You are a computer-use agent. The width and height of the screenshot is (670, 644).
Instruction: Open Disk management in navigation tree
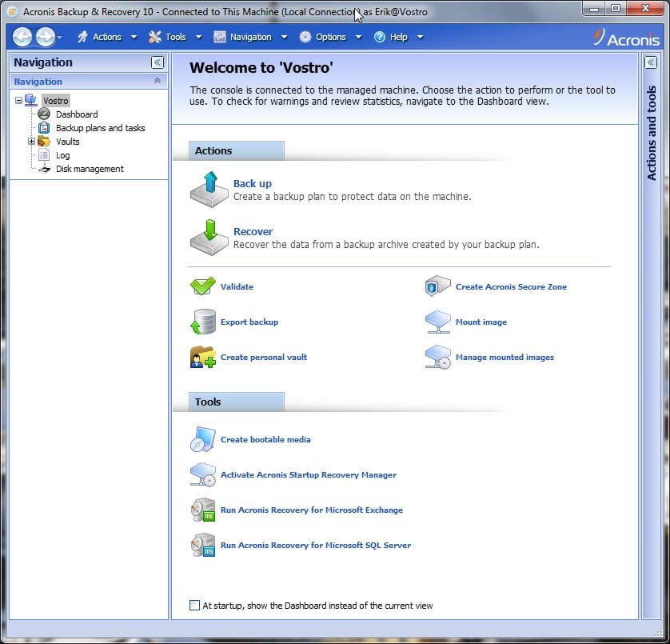(x=90, y=169)
